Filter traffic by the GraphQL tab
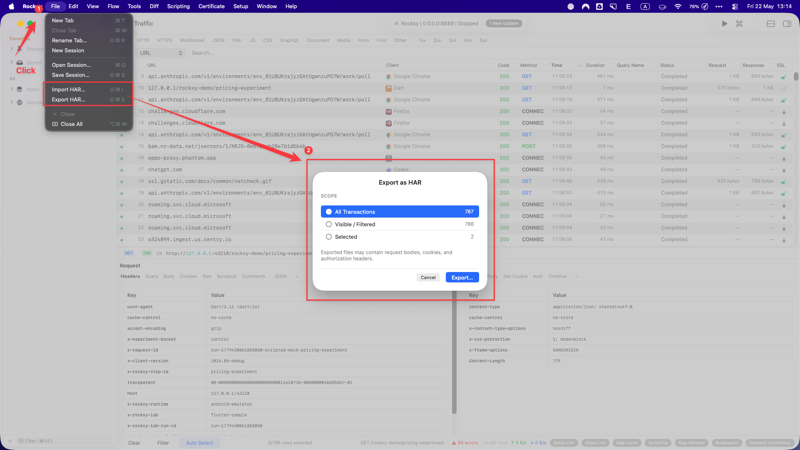This screenshot has width=800, height=450. coord(289,40)
